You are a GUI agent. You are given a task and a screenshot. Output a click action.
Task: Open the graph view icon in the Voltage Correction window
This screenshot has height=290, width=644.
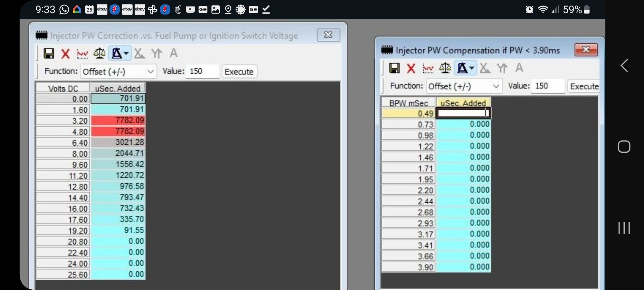[x=82, y=53]
